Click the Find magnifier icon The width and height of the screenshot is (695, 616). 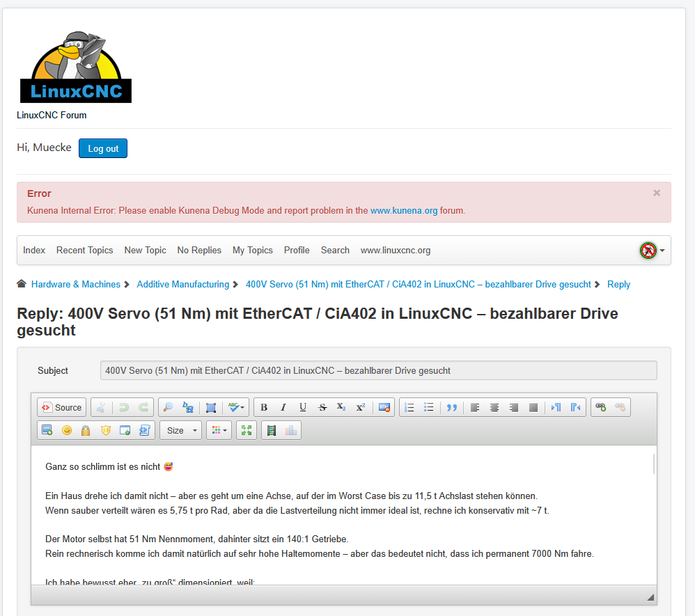coord(168,408)
